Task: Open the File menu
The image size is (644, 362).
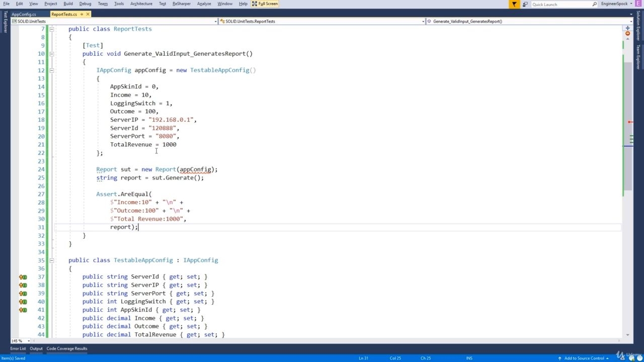Action: 6,4
